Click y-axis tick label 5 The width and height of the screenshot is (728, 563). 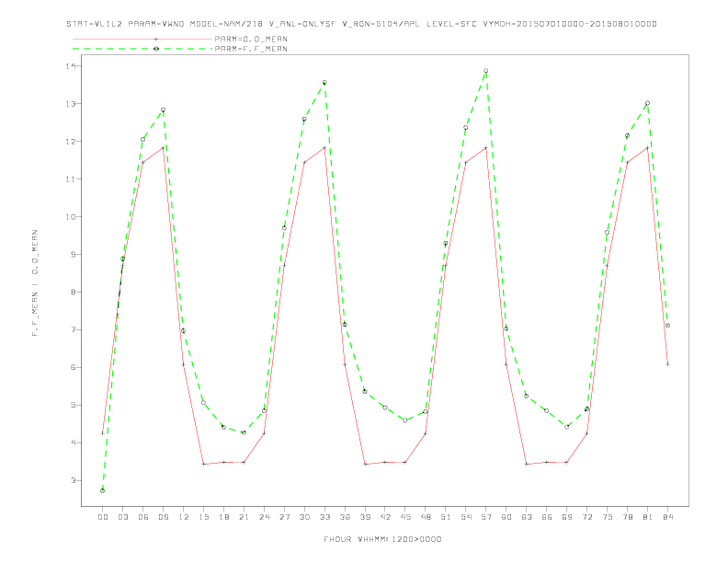pos(74,405)
